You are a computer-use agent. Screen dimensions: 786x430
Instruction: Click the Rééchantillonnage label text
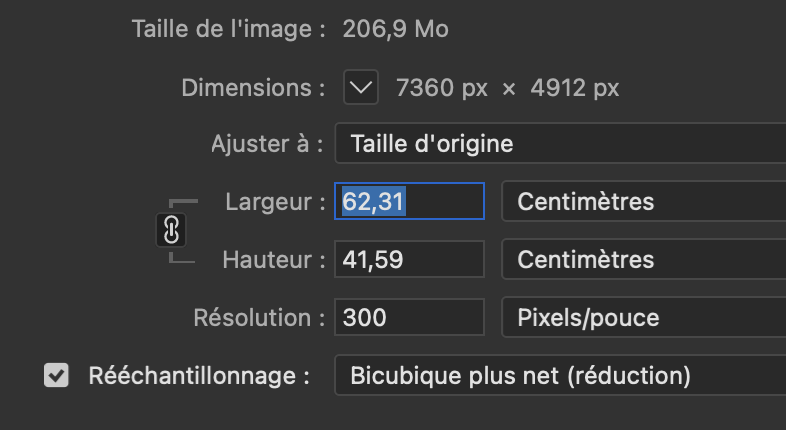[x=199, y=376]
